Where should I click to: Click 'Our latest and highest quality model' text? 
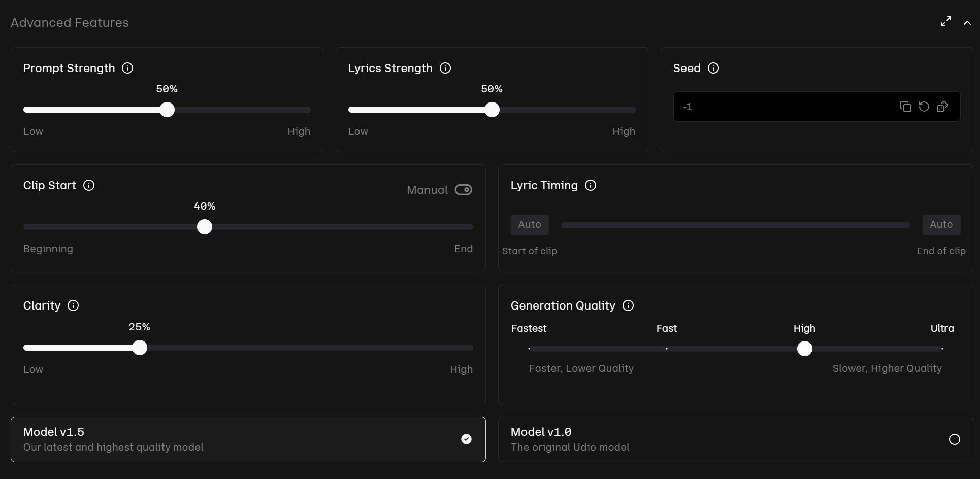[113, 447]
